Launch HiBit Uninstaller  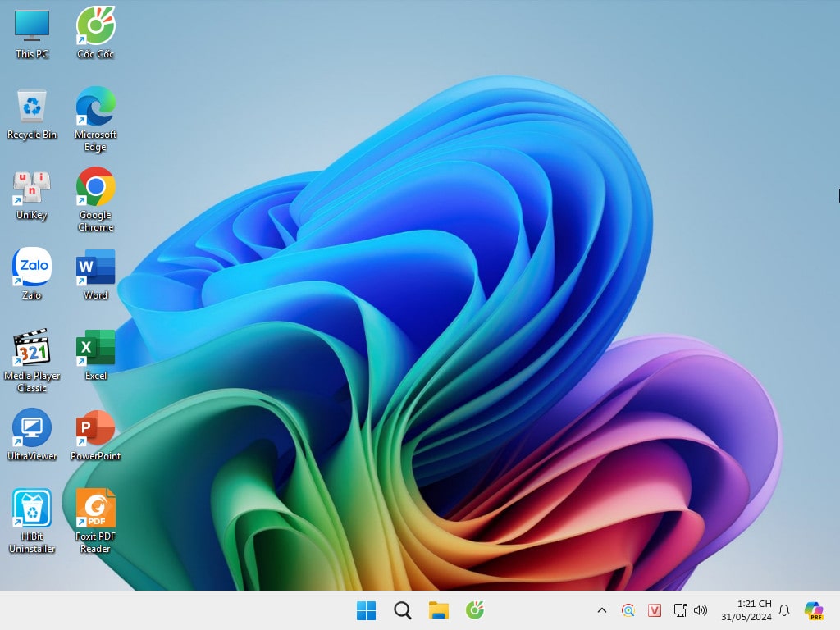pos(32,507)
